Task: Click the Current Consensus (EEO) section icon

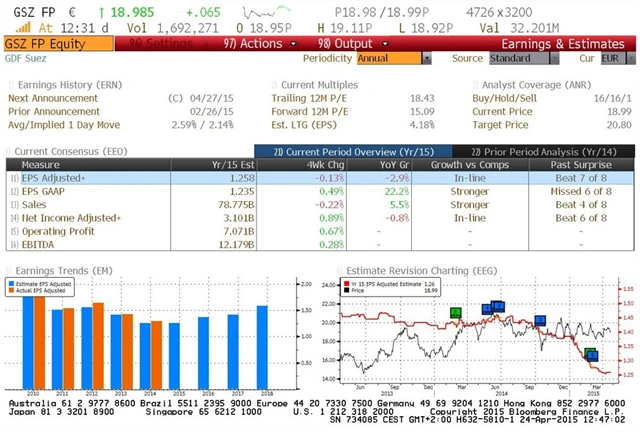Action: (8, 151)
